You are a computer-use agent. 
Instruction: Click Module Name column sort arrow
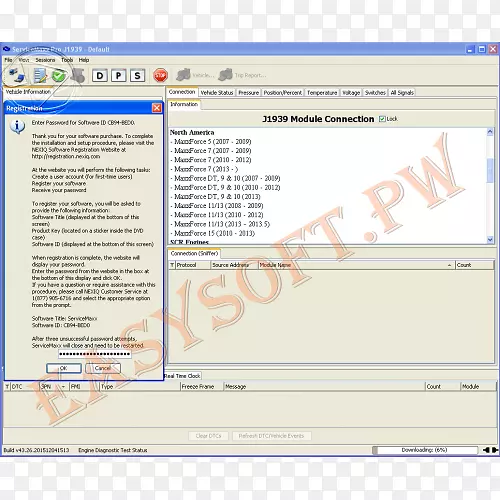pyautogui.click(x=449, y=265)
